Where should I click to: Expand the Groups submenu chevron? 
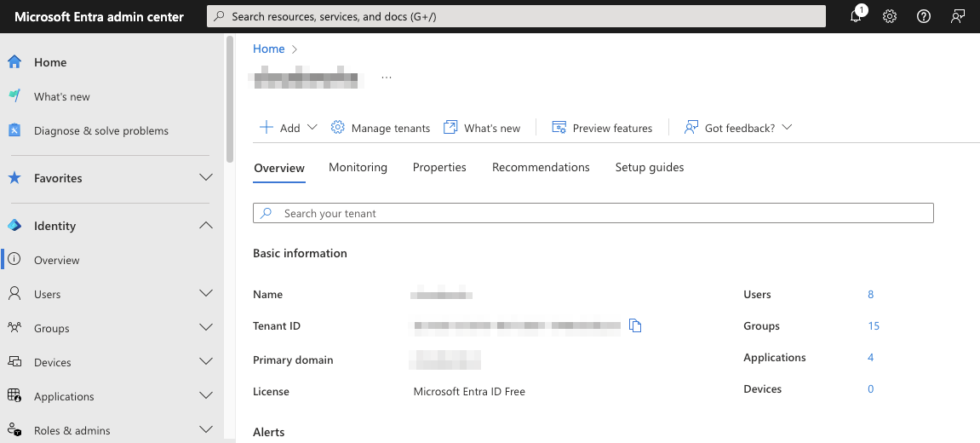pyautogui.click(x=206, y=327)
